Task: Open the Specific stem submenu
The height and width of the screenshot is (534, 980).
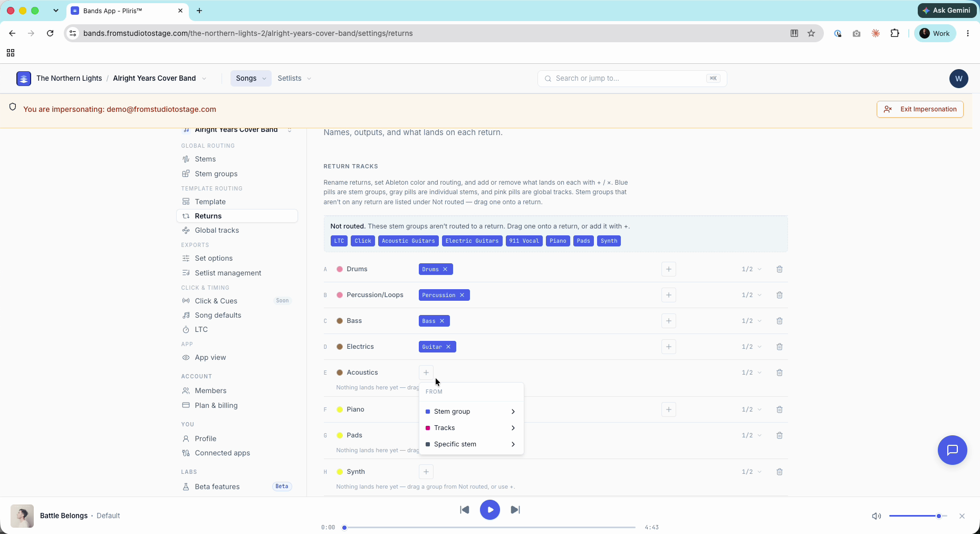Action: coord(471,444)
